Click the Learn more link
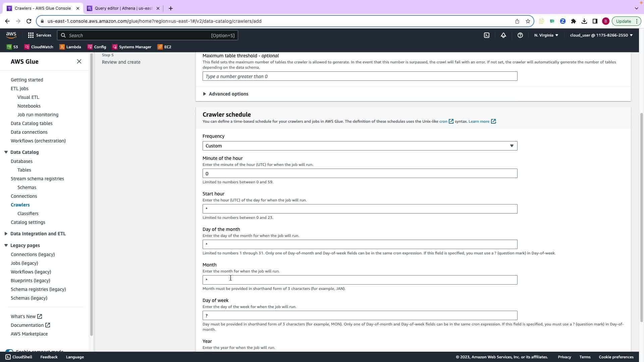The height and width of the screenshot is (362, 644). 479,121
